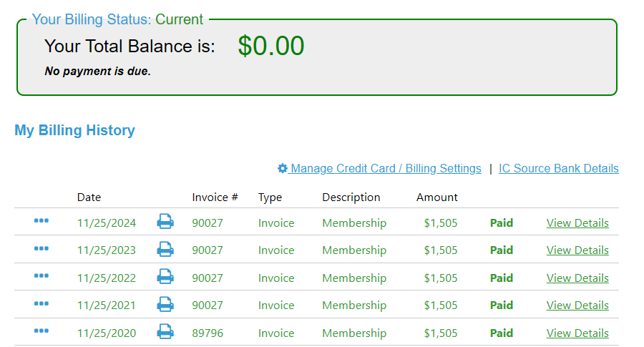View Details for the 11/25/2024 invoice
The width and height of the screenshot is (644, 347).
pyautogui.click(x=577, y=223)
